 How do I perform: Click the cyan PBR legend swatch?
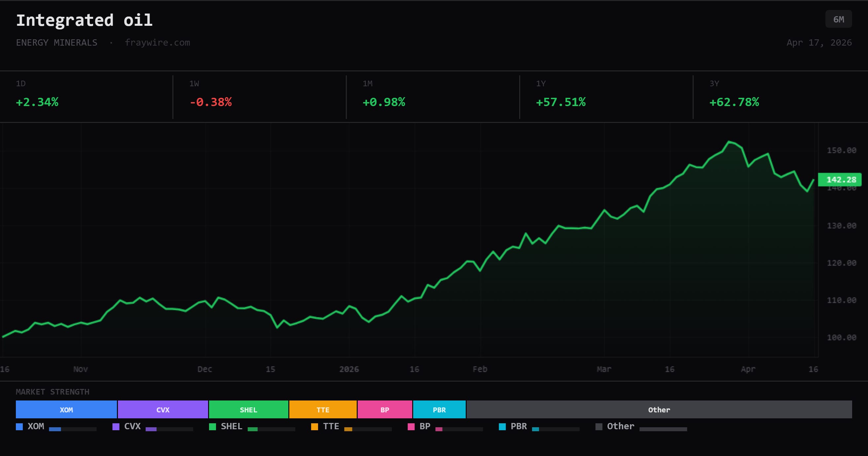pyautogui.click(x=502, y=427)
